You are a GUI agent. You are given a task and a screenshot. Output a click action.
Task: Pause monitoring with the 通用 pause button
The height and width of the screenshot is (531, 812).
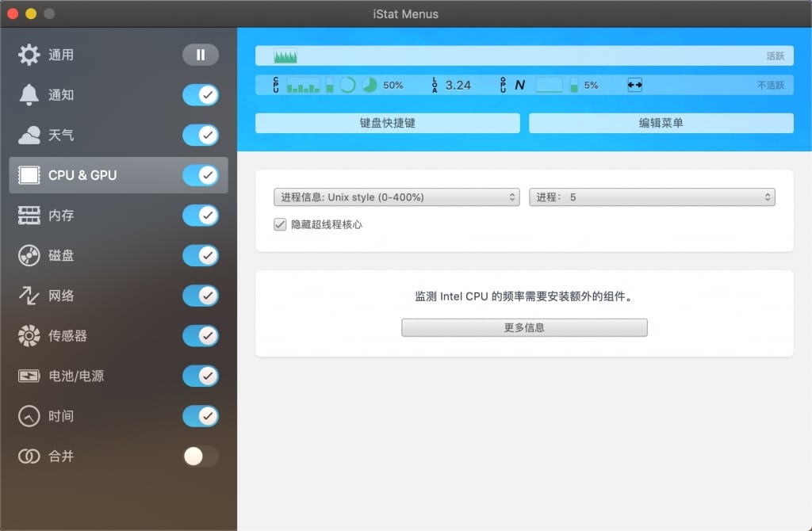pyautogui.click(x=201, y=55)
